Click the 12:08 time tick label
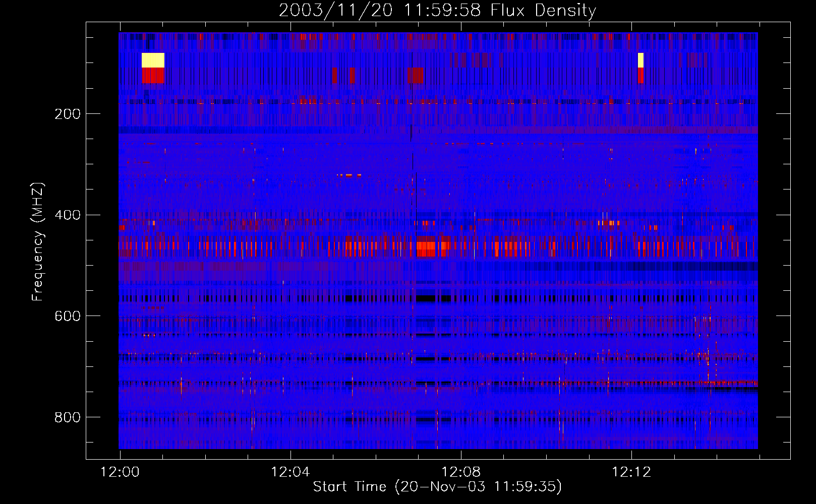Screen dimensions: 816x504 [460, 472]
